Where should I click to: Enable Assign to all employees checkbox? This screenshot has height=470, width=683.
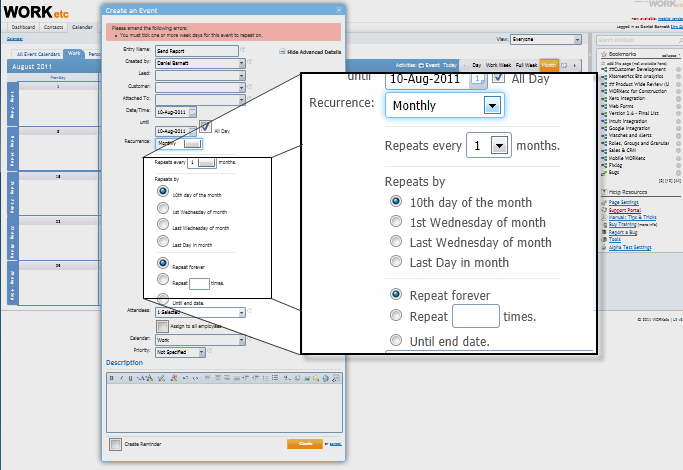click(x=162, y=326)
